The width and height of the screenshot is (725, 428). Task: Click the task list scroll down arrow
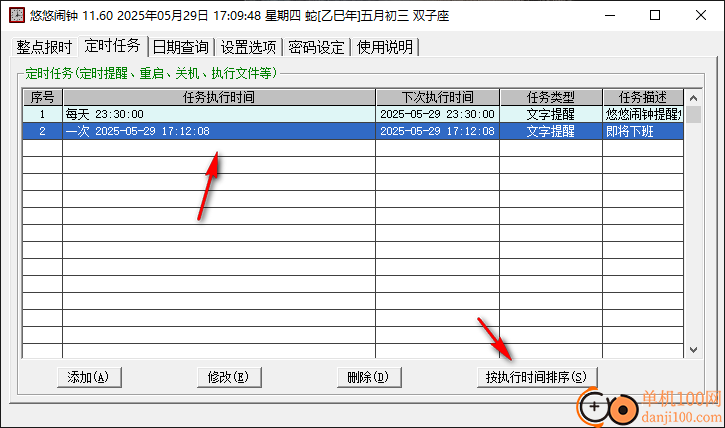point(693,350)
